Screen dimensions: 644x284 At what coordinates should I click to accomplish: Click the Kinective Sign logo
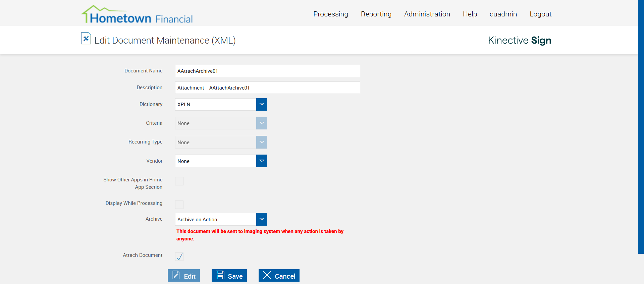tap(519, 40)
